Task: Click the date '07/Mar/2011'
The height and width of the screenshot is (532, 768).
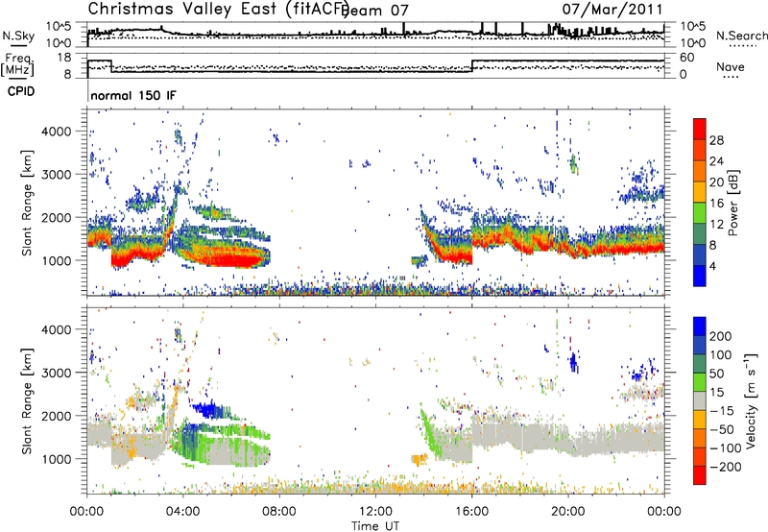Action: pyautogui.click(x=612, y=9)
